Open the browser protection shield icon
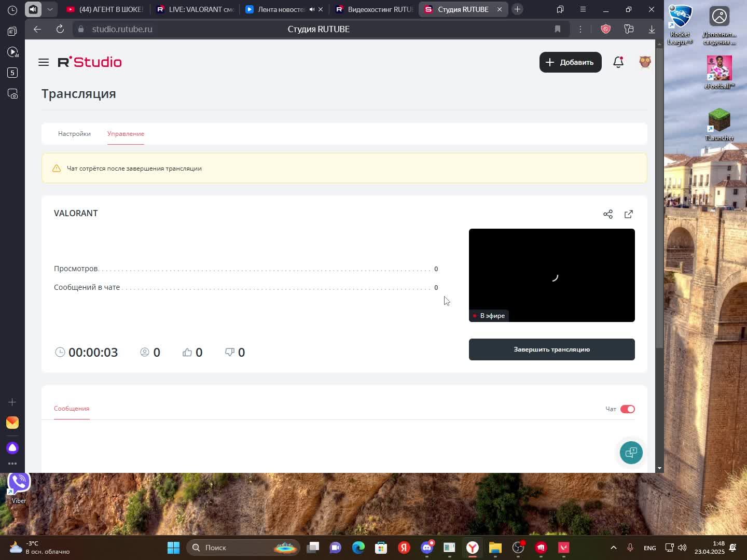The width and height of the screenshot is (747, 560). pyautogui.click(x=605, y=29)
